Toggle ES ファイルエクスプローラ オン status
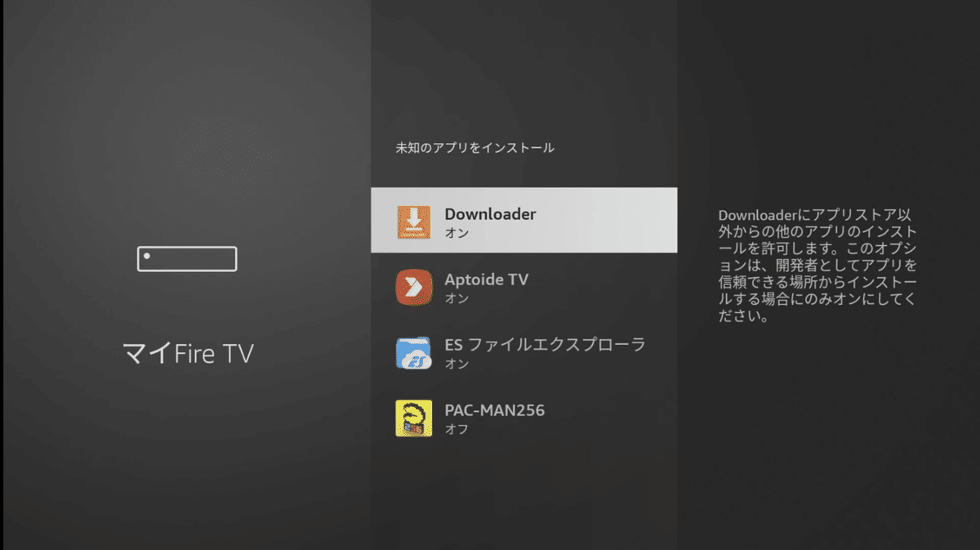The image size is (980, 550). pos(457,364)
